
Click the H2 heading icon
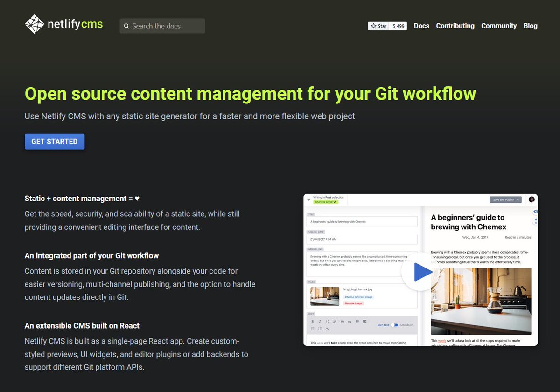[350, 322]
